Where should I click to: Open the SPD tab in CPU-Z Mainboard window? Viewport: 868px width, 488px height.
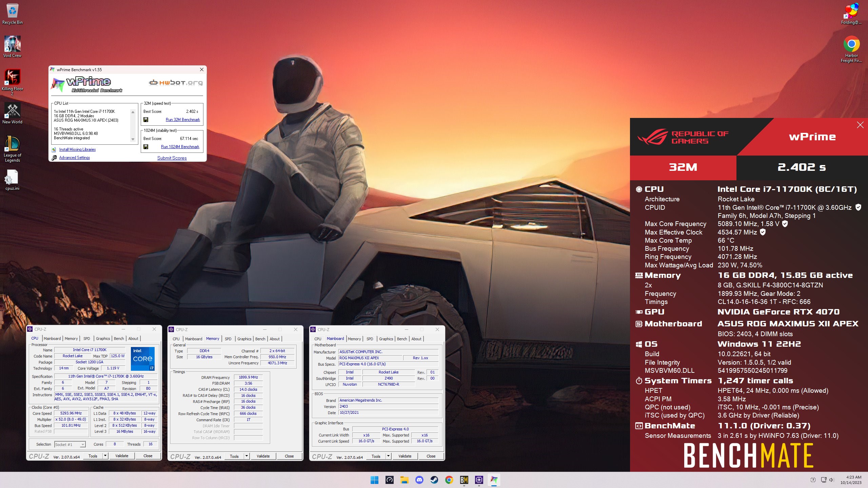coord(370,339)
